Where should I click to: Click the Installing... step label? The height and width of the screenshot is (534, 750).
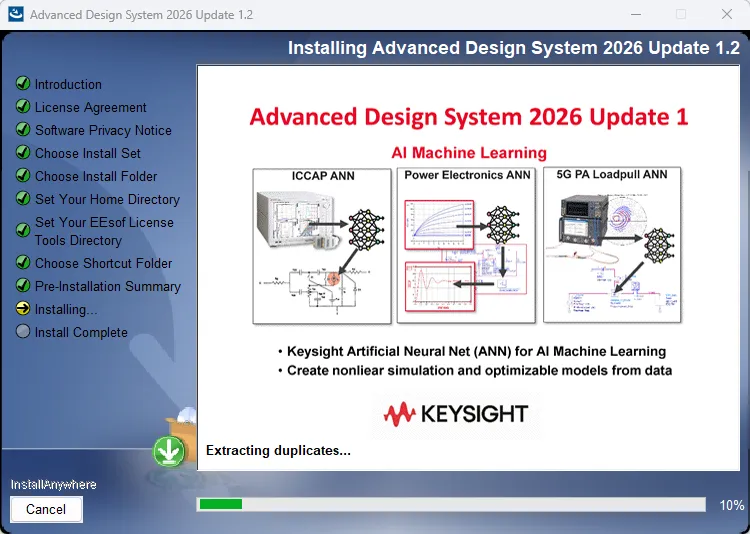pyautogui.click(x=66, y=310)
